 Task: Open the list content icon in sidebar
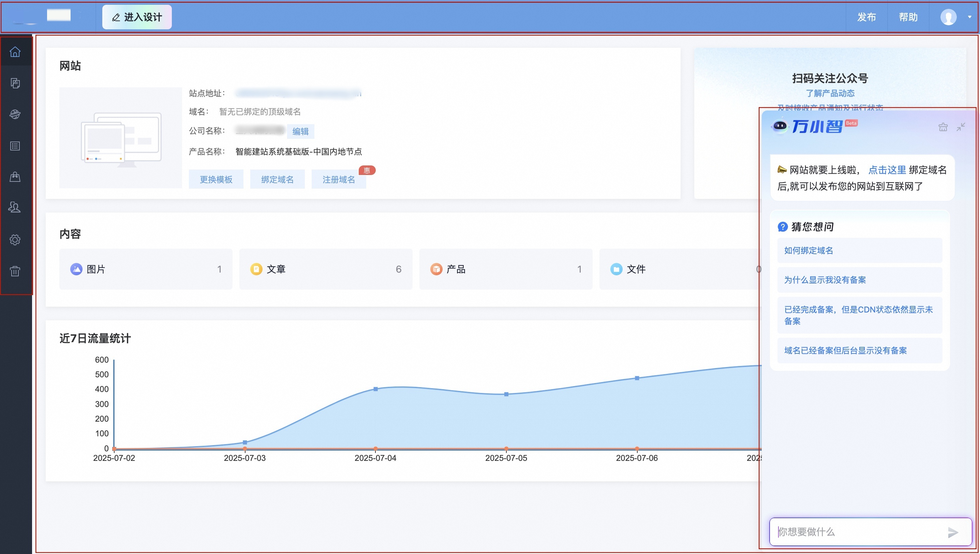click(x=15, y=146)
